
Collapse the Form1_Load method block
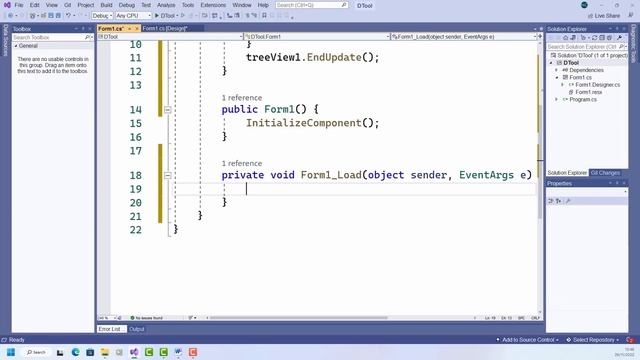click(x=167, y=176)
